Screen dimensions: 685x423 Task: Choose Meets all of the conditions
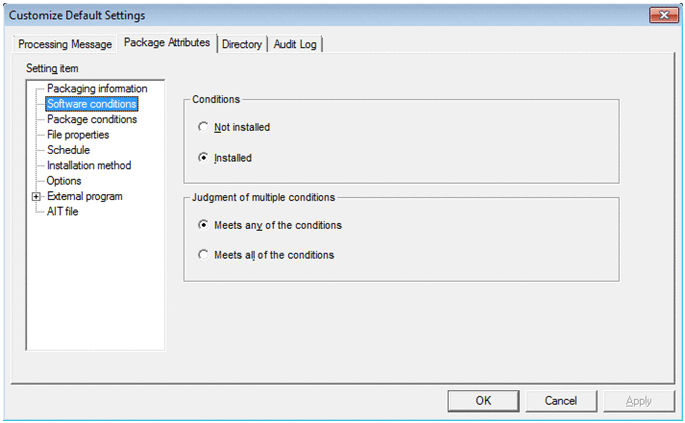click(x=204, y=255)
